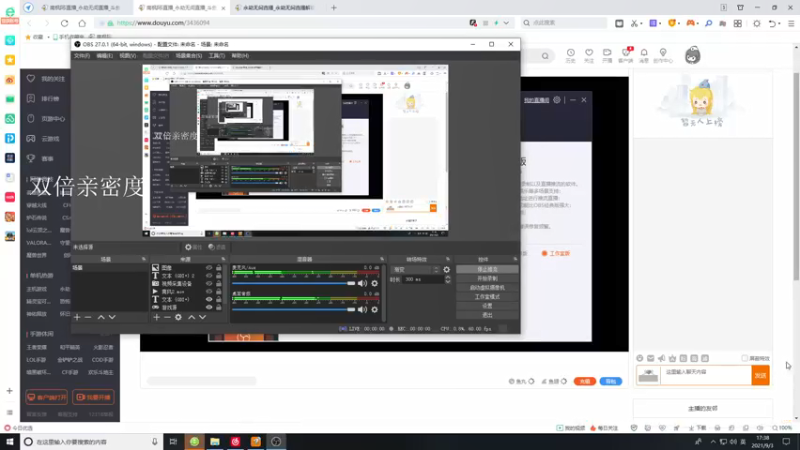The image size is (800, 450).
Task: Pop out the 转场特效 dock panel icon
Action: coord(447,259)
